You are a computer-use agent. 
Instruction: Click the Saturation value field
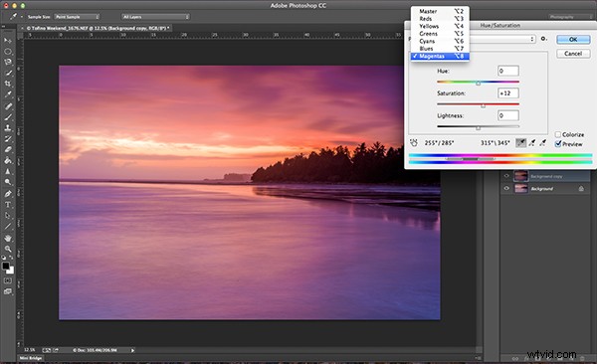click(508, 92)
